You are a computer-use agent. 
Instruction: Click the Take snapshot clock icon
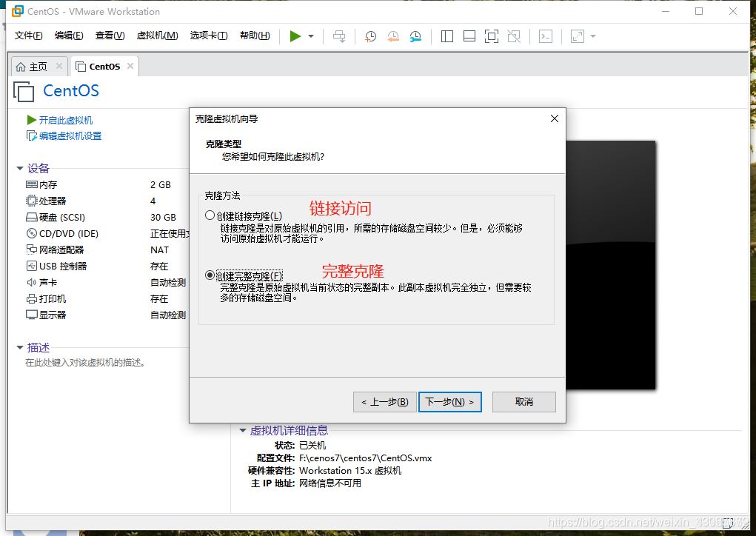click(x=370, y=36)
